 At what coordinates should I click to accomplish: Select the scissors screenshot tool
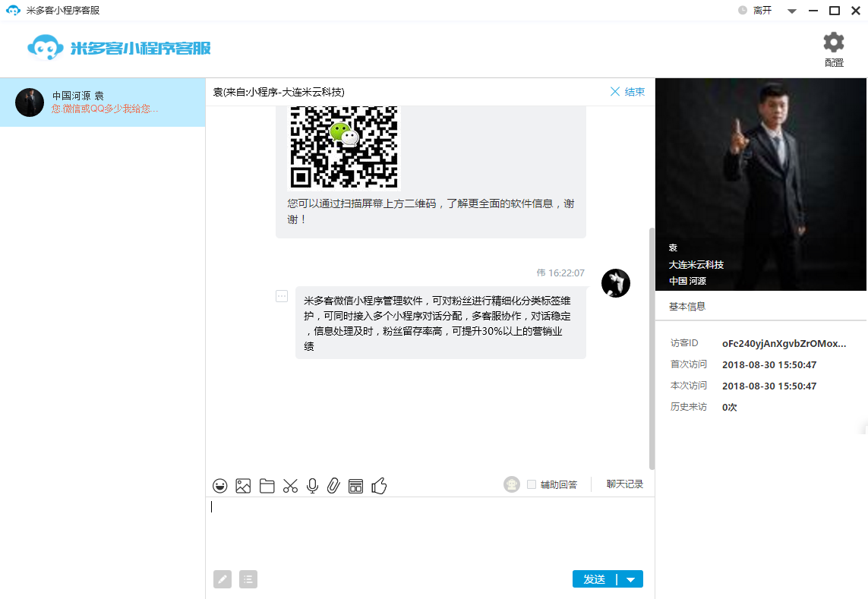pyautogui.click(x=290, y=486)
